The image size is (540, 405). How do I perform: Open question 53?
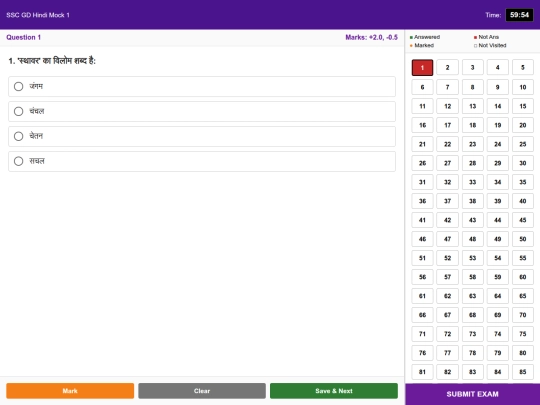coord(472,258)
